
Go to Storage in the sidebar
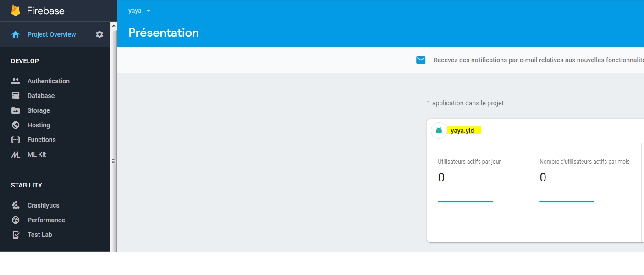click(x=39, y=110)
